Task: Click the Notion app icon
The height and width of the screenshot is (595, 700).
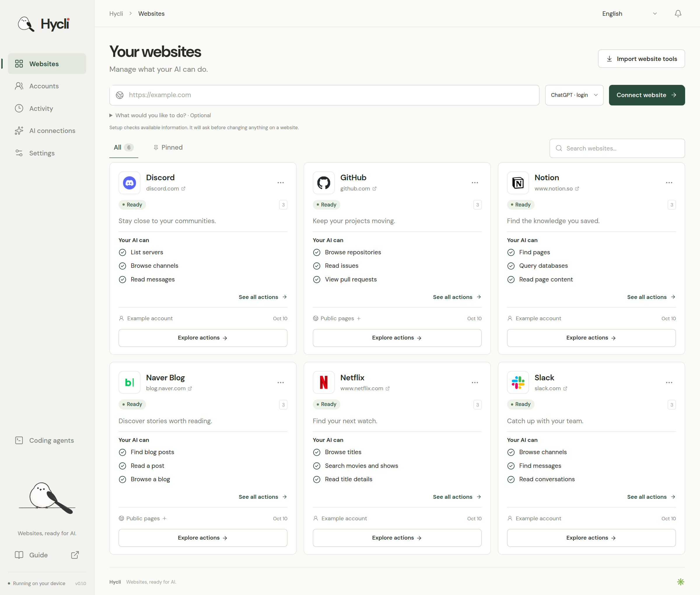Action: click(x=518, y=183)
